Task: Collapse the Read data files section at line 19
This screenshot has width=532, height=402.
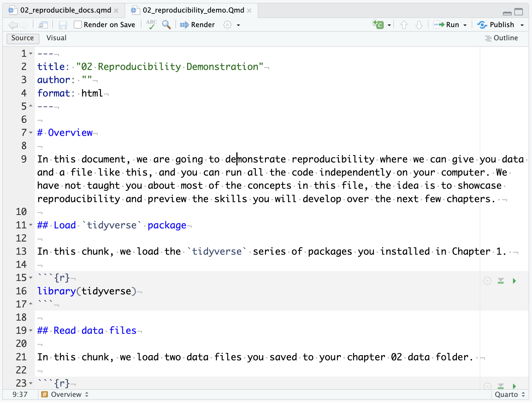Action: (31, 330)
